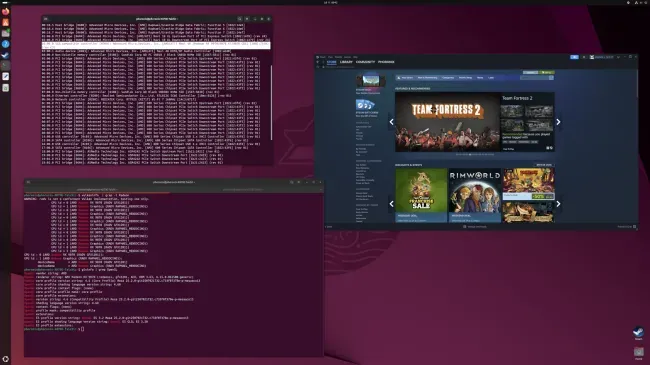Open the Trash icon in the dock
The width and height of the screenshot is (650, 365).
[5, 88]
